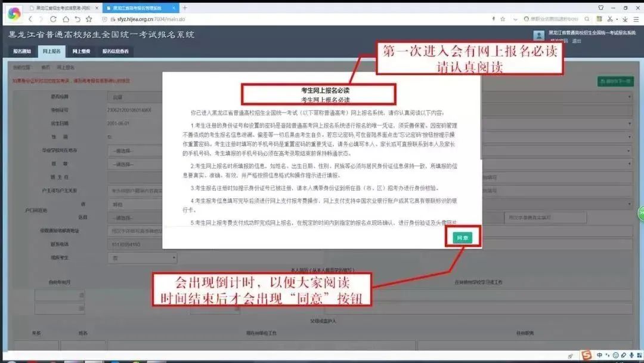This screenshot has width=644, height=363.
Task: Open a new tab with the plus button
Action: 185,8
